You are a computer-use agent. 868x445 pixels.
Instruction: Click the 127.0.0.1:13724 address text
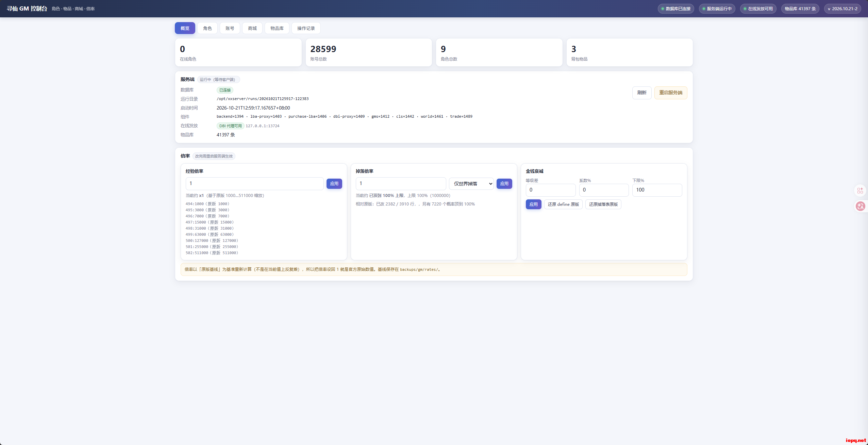pos(263,126)
